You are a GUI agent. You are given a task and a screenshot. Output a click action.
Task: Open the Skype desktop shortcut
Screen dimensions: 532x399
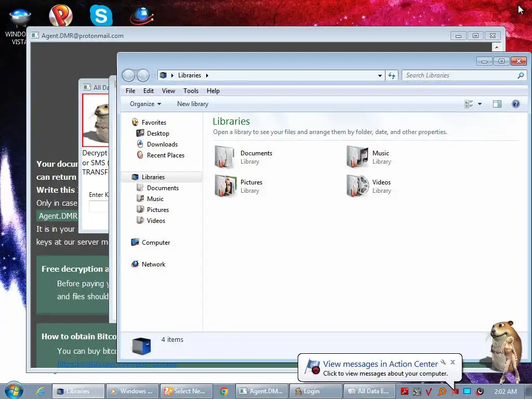[101, 15]
